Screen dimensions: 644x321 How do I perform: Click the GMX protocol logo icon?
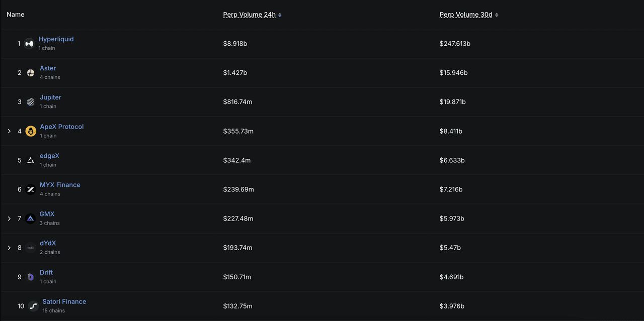30,219
